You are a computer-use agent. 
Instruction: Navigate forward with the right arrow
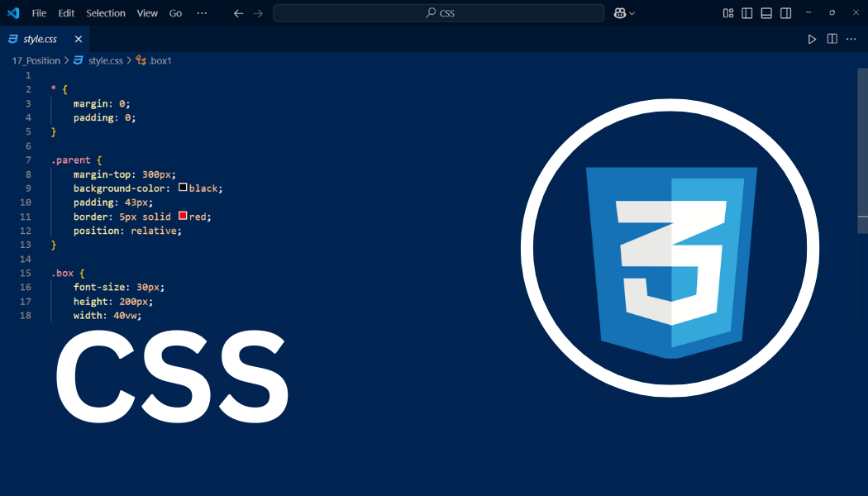[x=258, y=12]
